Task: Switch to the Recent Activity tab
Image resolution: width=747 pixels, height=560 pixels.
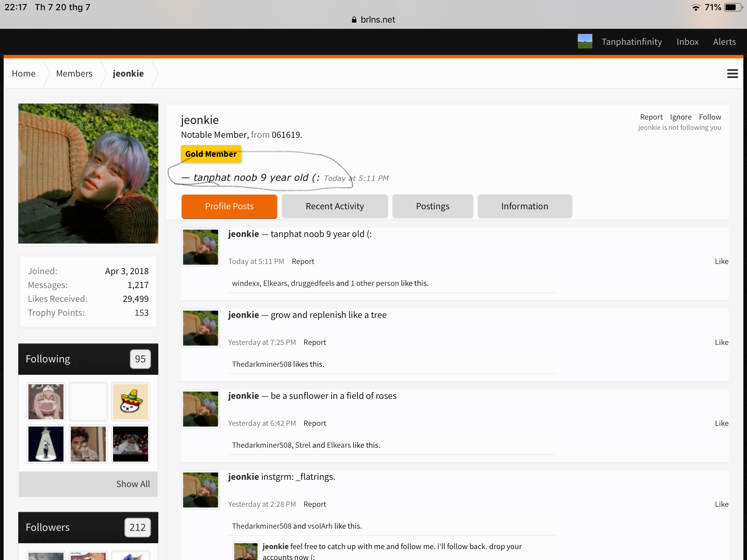Action: click(335, 206)
